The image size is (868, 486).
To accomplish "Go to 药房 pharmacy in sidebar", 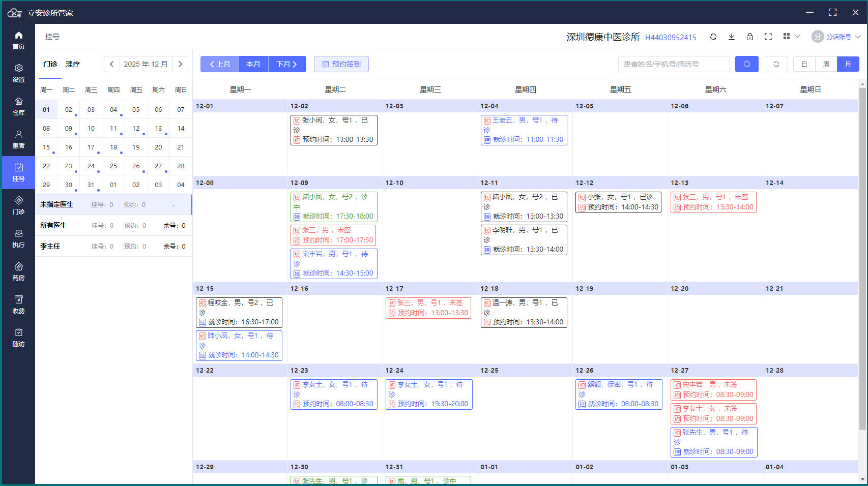I will click(x=18, y=271).
